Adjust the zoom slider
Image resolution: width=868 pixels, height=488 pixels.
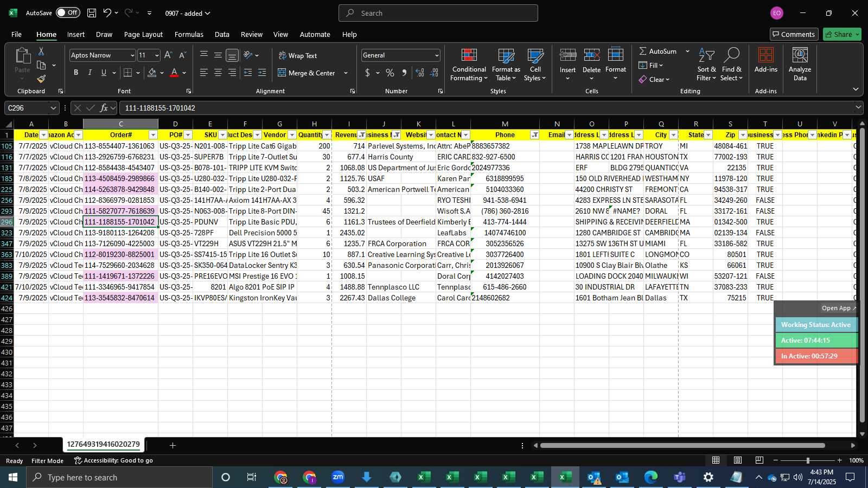point(808,460)
